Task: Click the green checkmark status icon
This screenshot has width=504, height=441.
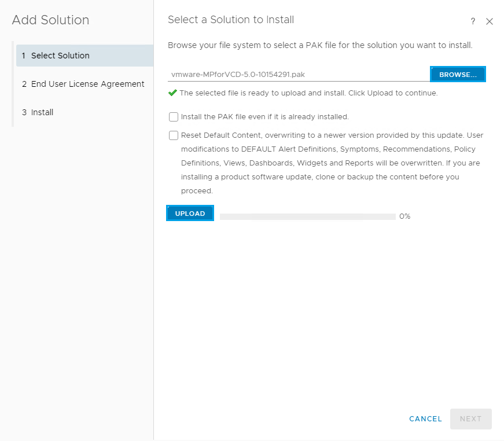Action: (x=172, y=93)
